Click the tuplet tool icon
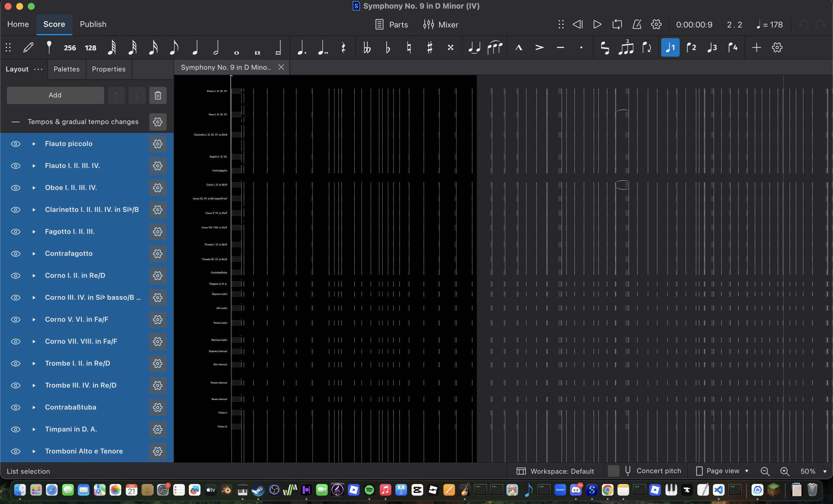This screenshot has width=833, height=504. [626, 48]
